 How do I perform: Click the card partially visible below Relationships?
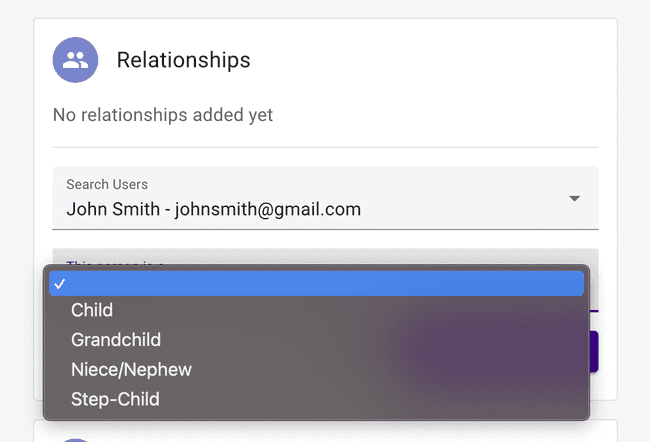pos(325,432)
